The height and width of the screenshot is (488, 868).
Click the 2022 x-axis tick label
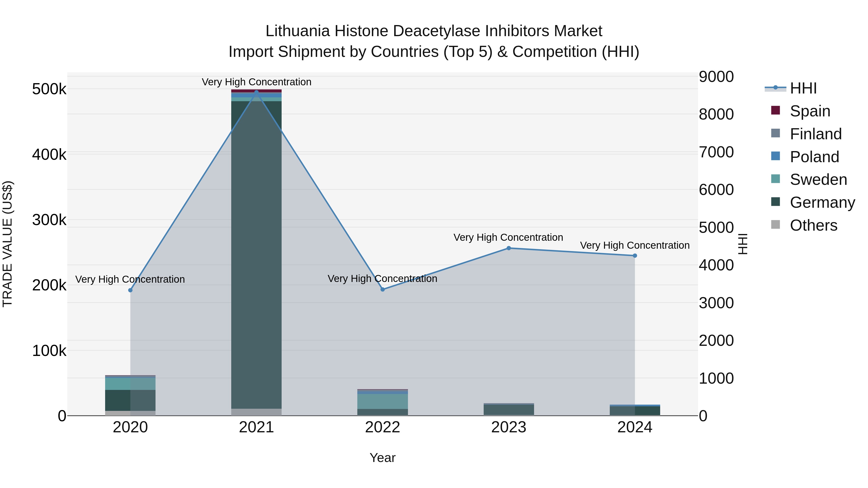pos(382,427)
